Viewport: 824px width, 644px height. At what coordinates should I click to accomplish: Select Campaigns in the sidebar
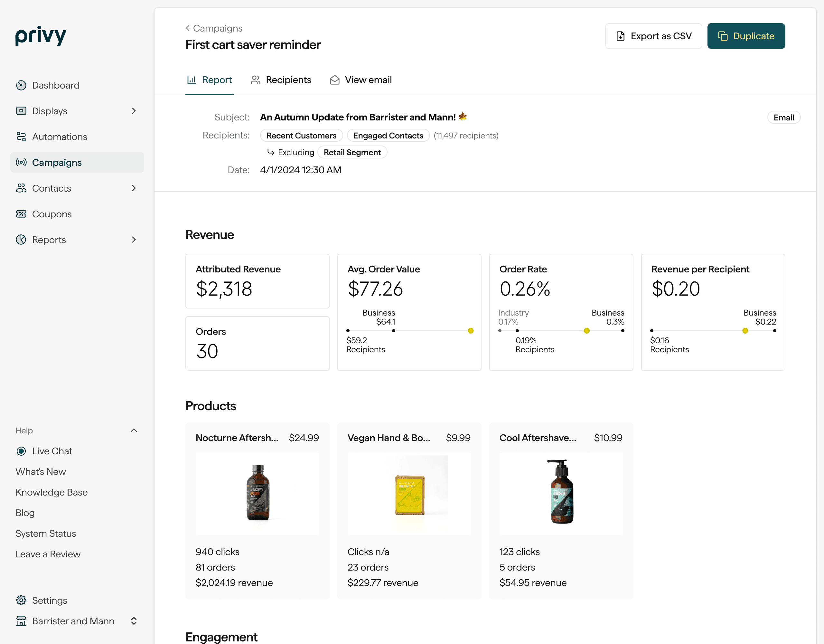[77, 162]
